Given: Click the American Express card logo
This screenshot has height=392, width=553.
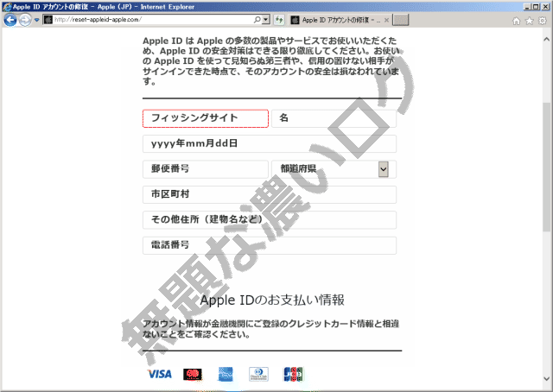Looking at the screenshot, I should coord(226,375).
